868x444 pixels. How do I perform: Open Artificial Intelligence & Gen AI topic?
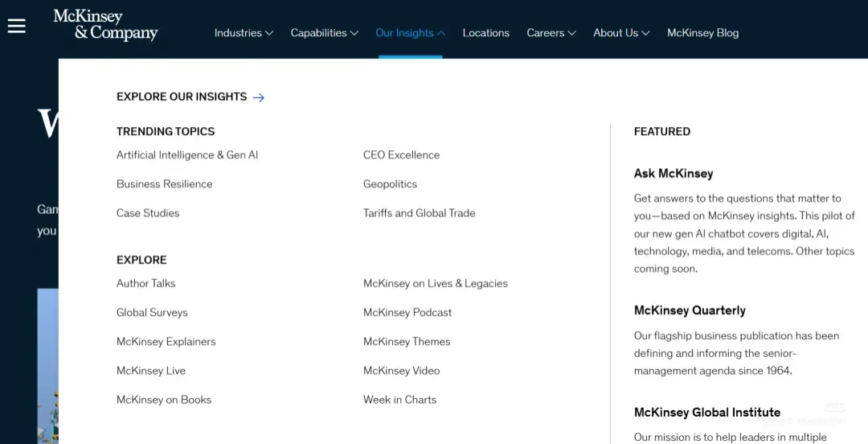point(187,154)
